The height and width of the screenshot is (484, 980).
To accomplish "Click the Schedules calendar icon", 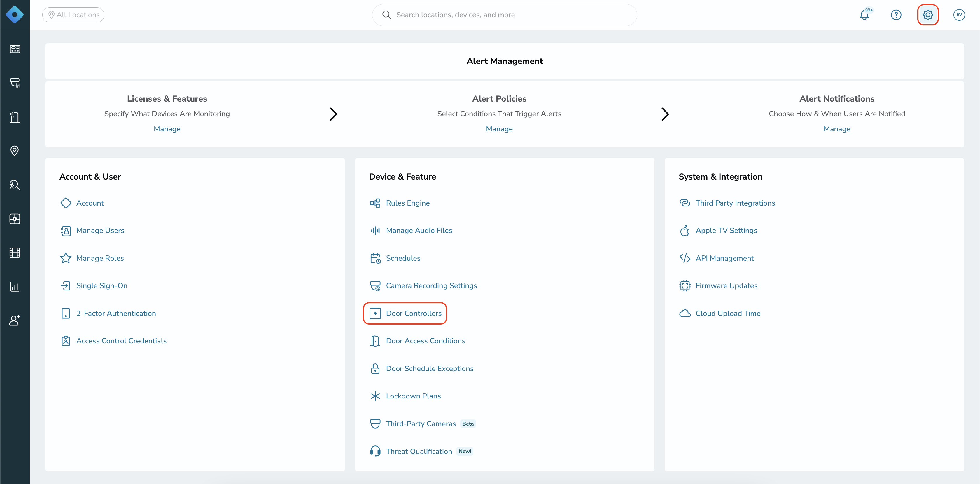I will click(x=375, y=258).
